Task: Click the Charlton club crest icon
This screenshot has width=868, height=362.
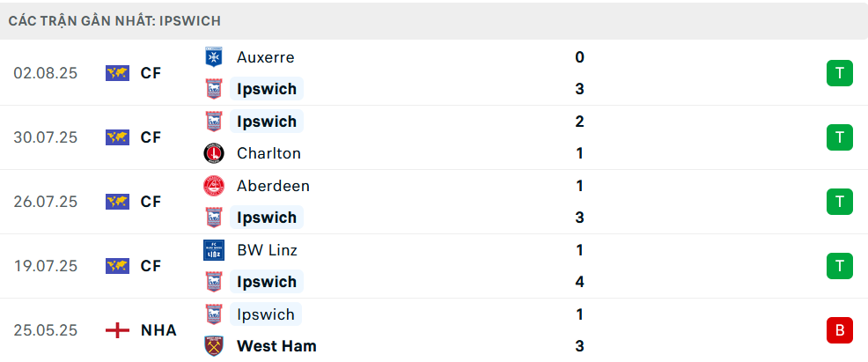Action: click(214, 153)
